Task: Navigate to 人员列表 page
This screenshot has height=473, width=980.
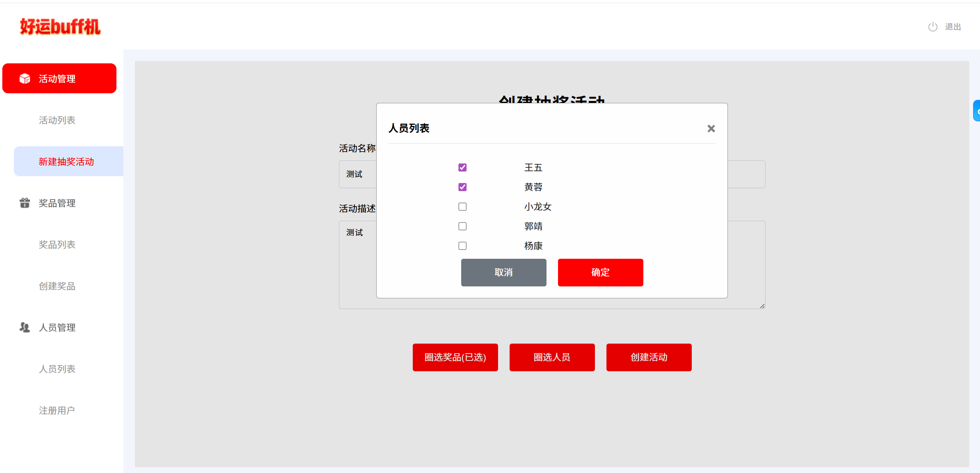Action: (57, 369)
